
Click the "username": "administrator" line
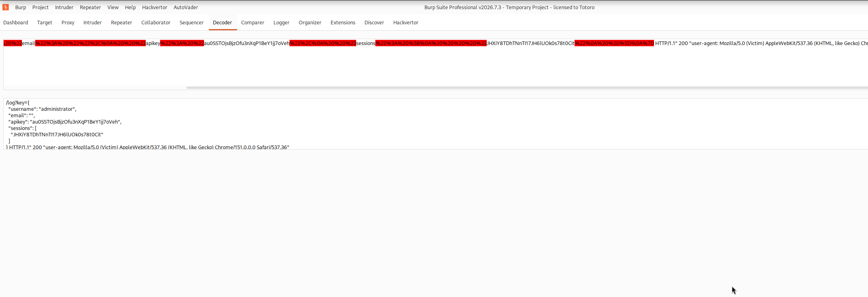[x=42, y=109]
